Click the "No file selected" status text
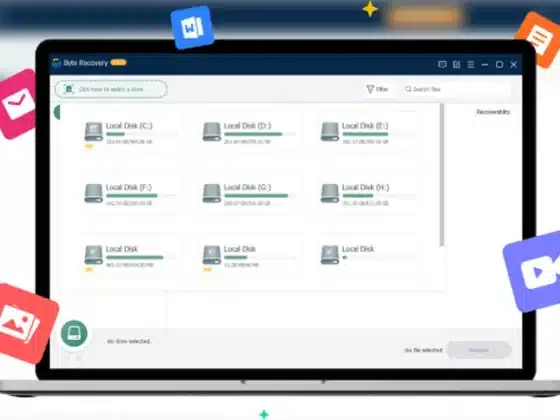Screen dimensions: 560x420 [x=423, y=350]
